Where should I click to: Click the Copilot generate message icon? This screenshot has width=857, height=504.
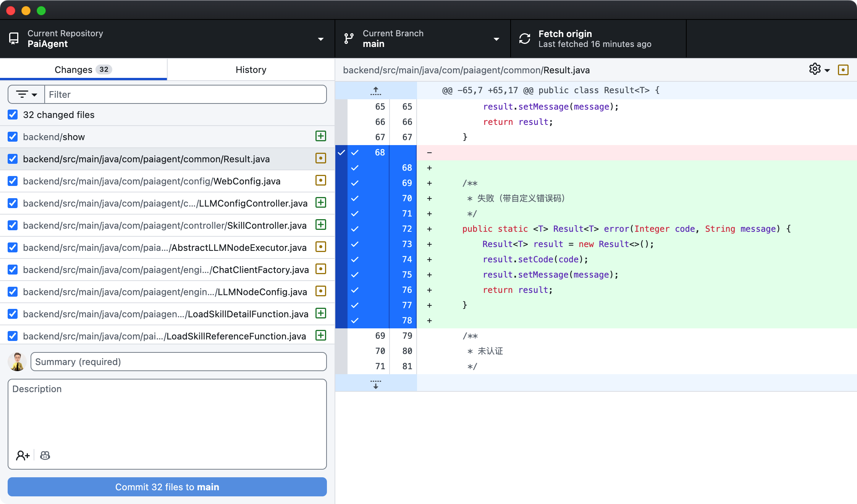tap(45, 455)
